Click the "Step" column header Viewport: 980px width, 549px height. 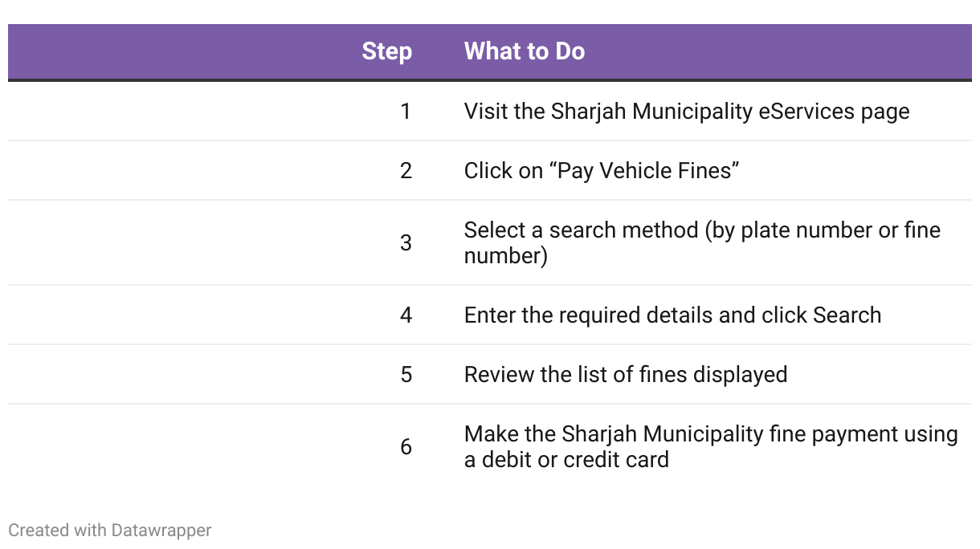(x=386, y=51)
